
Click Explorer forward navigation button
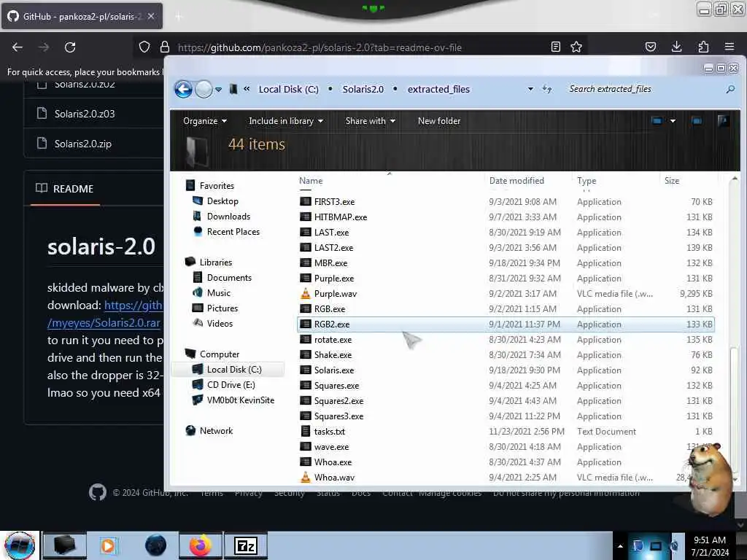coord(204,89)
